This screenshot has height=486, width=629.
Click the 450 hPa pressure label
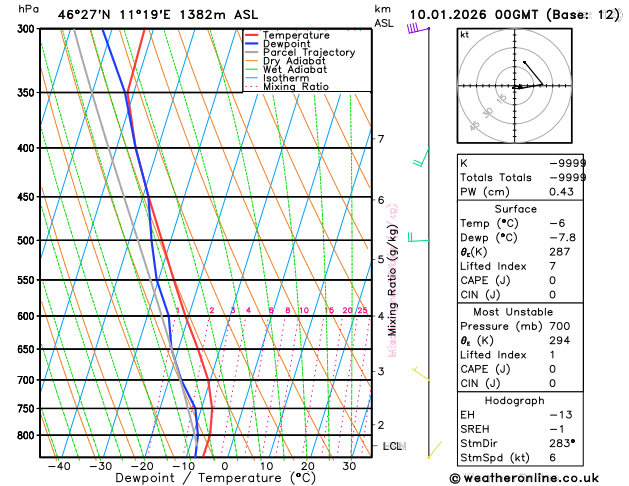click(x=28, y=197)
